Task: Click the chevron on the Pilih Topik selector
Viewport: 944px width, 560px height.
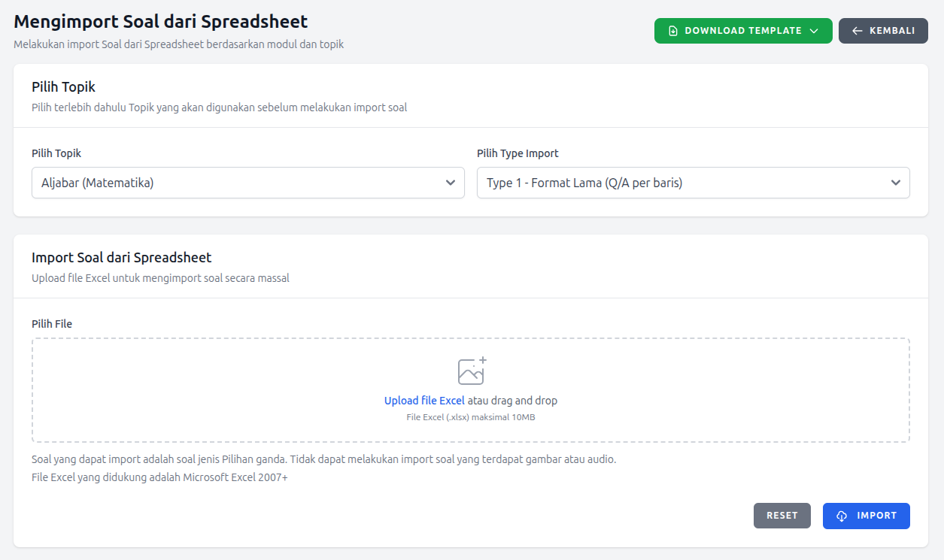Action: tap(451, 183)
